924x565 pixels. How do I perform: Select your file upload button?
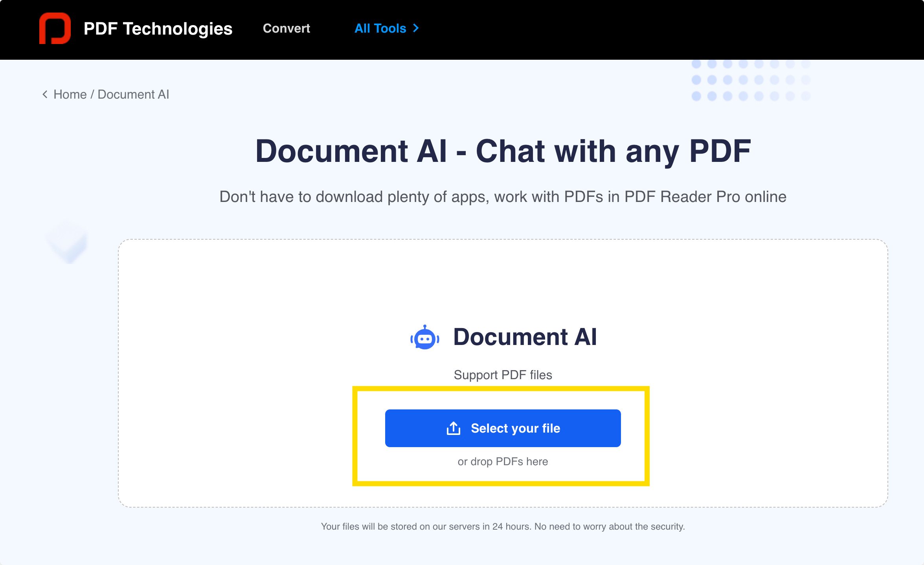point(503,428)
